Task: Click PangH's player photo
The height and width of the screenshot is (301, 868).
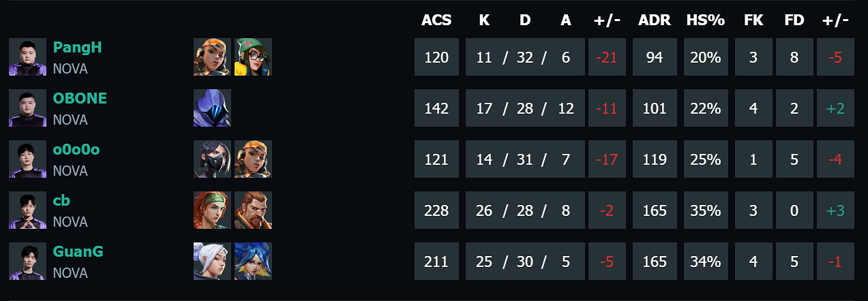Action: [x=27, y=57]
